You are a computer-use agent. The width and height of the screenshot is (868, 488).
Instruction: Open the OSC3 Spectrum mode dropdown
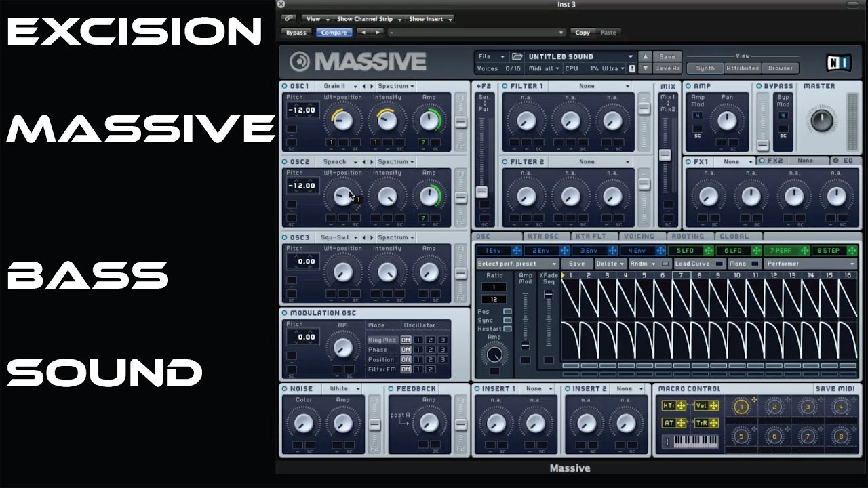pyautogui.click(x=396, y=238)
